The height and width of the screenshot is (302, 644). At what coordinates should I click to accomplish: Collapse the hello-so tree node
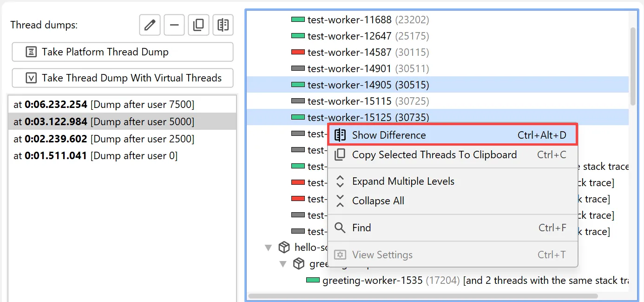tap(268, 248)
